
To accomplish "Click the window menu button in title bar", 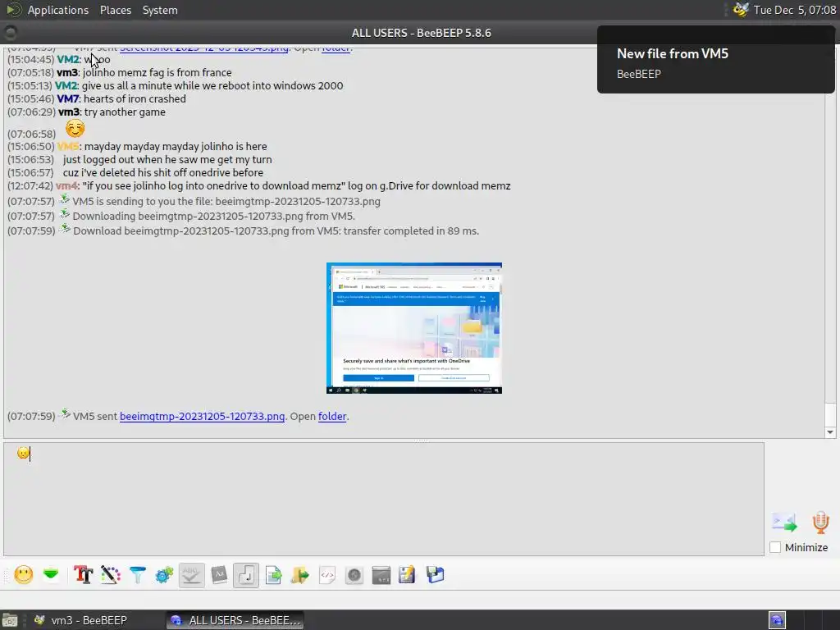I will pos(10,33).
